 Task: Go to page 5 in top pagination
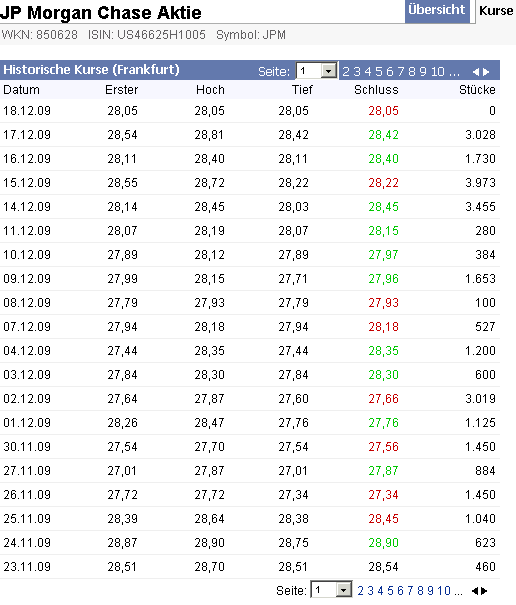click(x=379, y=72)
